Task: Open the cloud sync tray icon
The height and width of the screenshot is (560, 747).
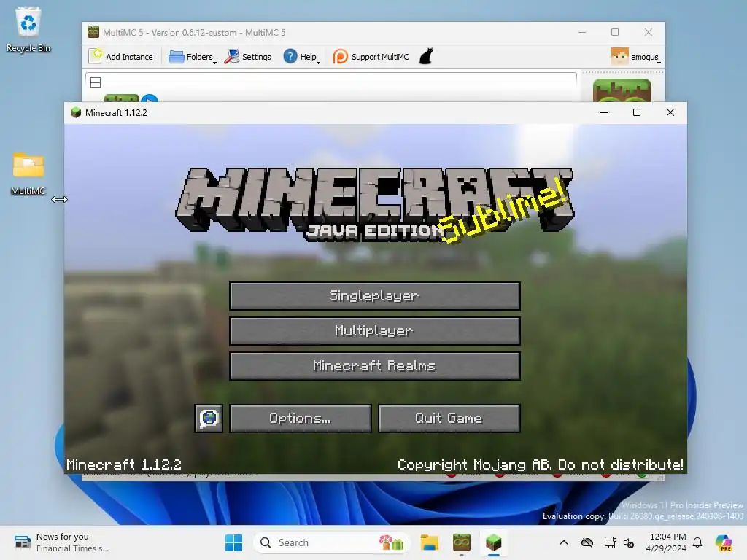Action: tap(587, 542)
